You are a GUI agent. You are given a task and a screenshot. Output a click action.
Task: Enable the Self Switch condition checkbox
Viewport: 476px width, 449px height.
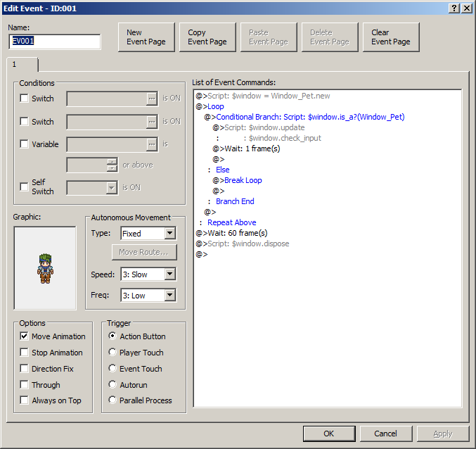[24, 186]
